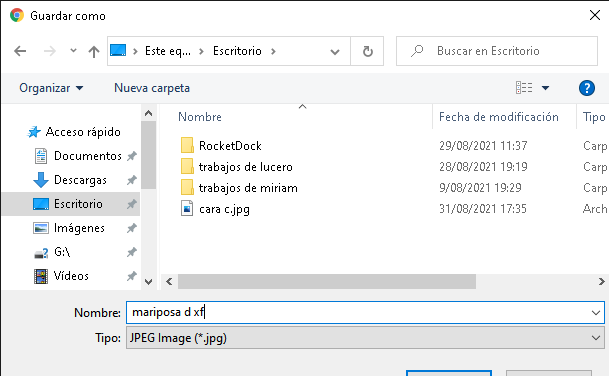The image size is (609, 376).
Task: Click the change view layout icon
Action: 524,88
